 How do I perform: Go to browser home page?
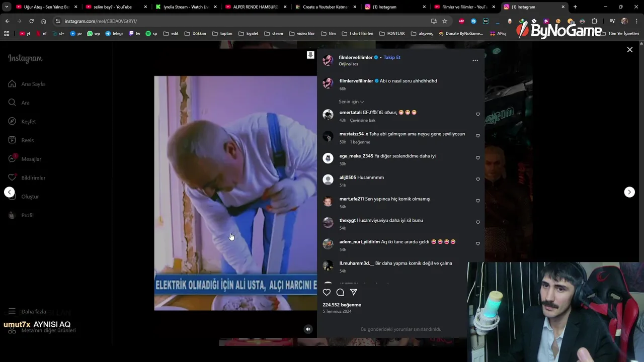[43, 21]
